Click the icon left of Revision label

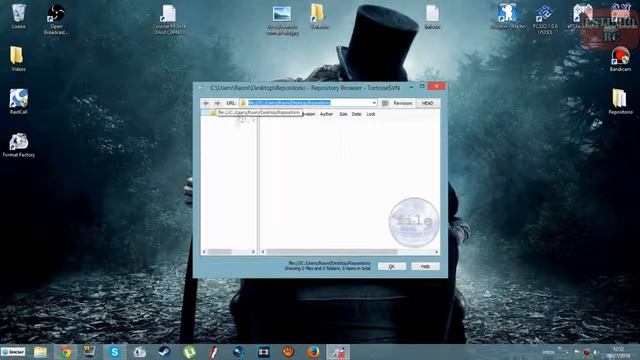[385, 103]
